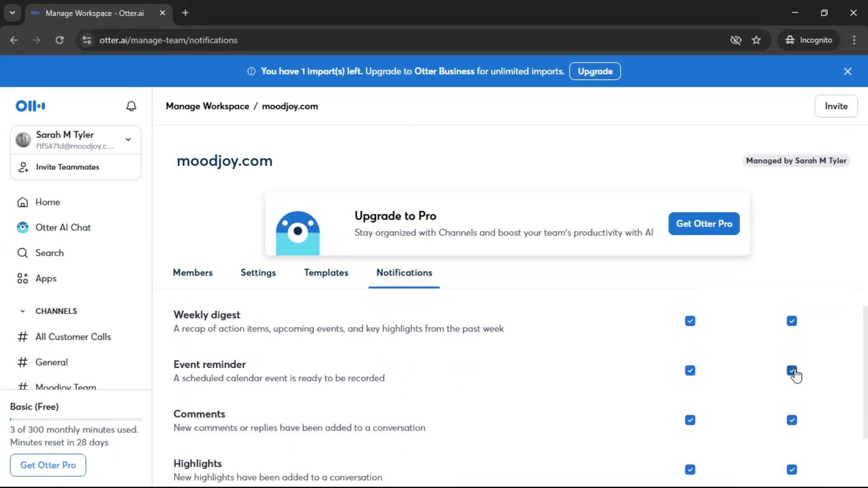Open a new browser tab
The image size is (868, 488).
(185, 13)
